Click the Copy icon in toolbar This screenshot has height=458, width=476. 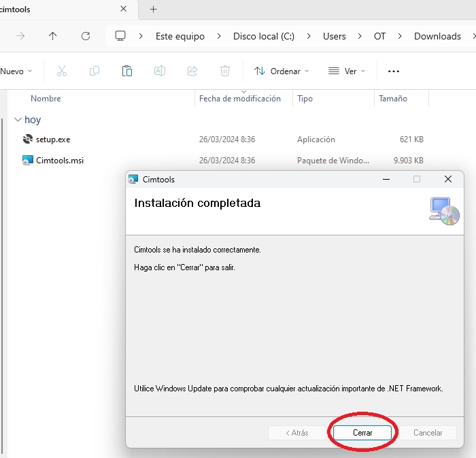coord(95,71)
